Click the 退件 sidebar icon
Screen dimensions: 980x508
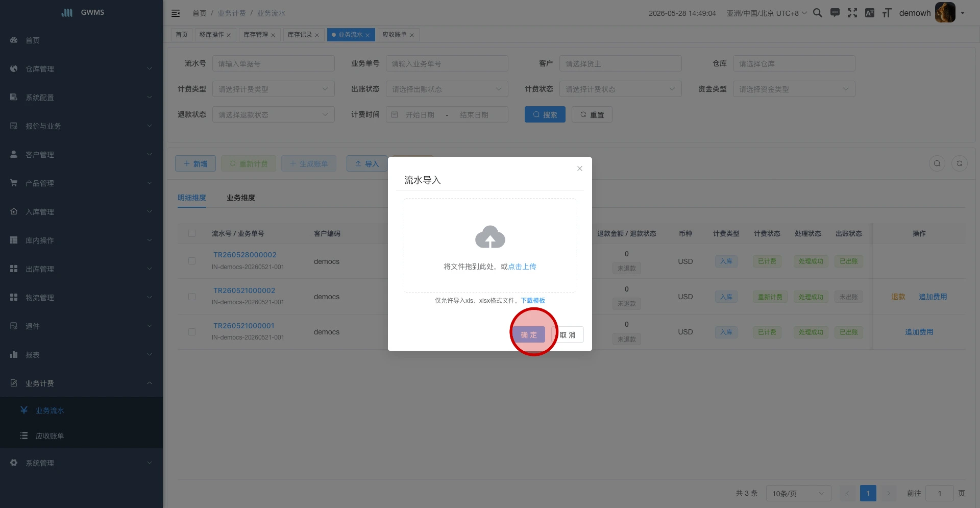pos(14,326)
